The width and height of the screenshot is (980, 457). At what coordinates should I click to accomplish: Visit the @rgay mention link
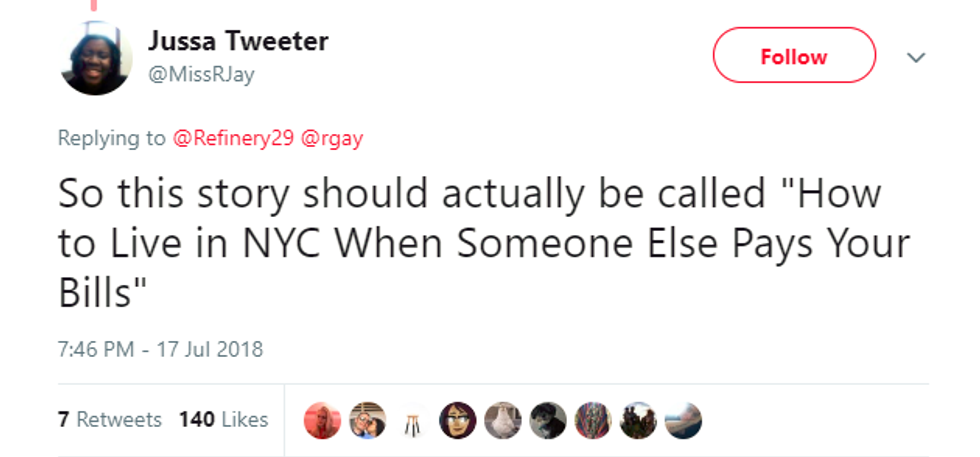coord(332,138)
